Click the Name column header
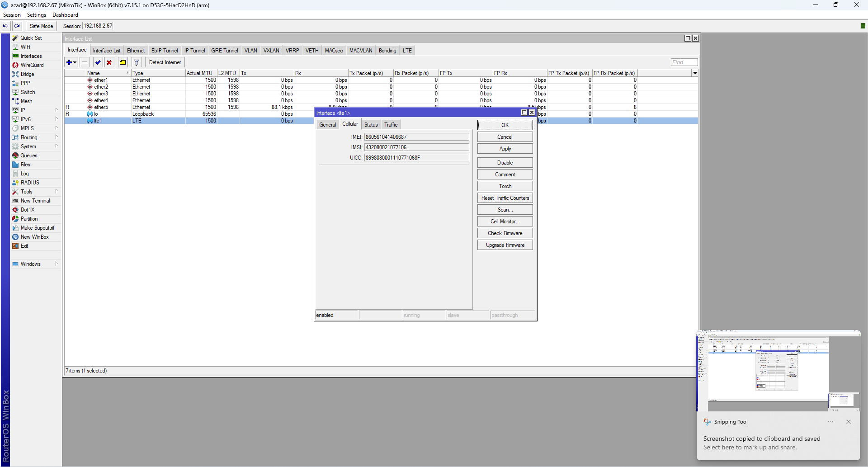 108,73
